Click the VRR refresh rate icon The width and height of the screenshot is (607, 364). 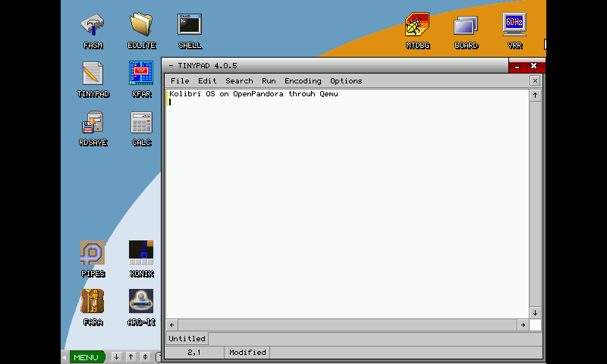coord(514,25)
